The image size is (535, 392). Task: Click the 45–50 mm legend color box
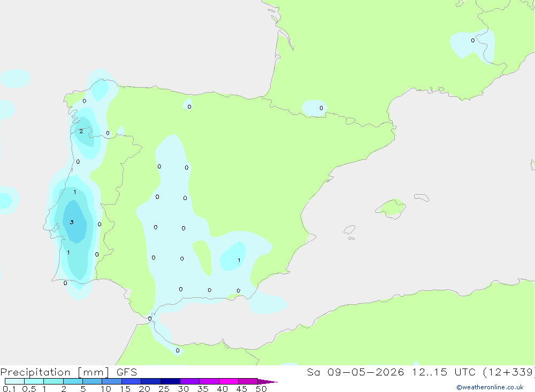(248, 381)
